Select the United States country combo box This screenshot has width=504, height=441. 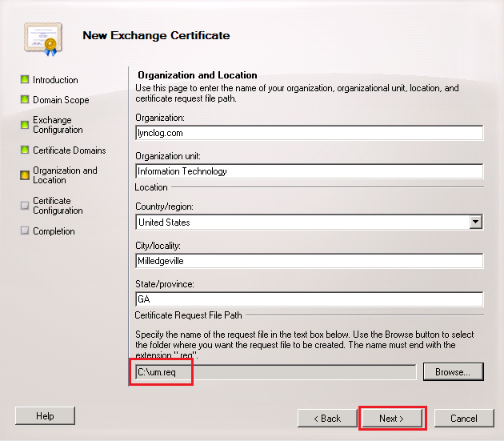coord(310,222)
